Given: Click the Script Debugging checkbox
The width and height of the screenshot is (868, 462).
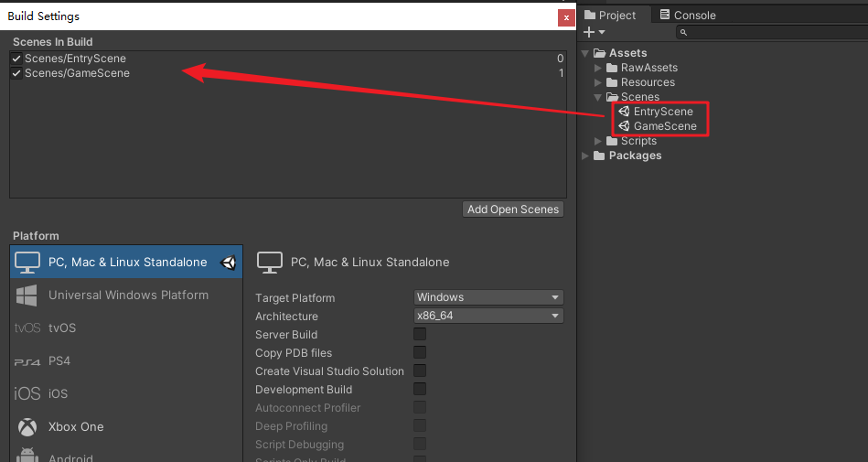Looking at the screenshot, I should (420, 444).
